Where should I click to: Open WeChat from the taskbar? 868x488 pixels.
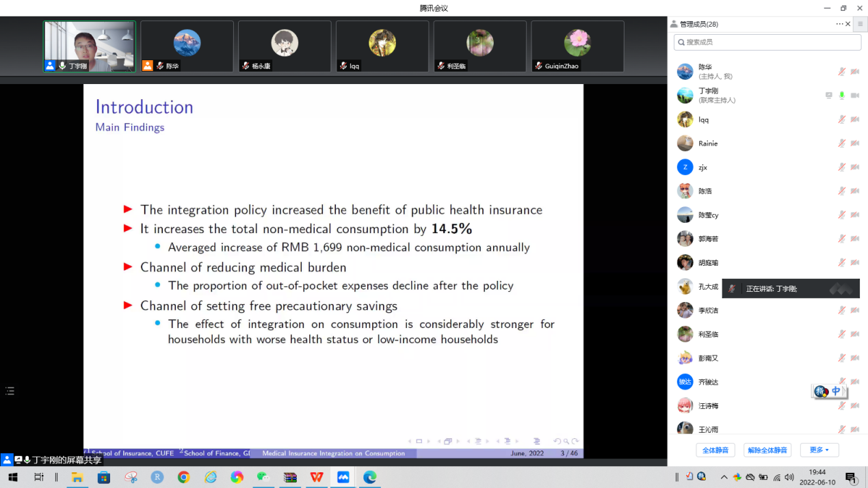pyautogui.click(x=263, y=477)
